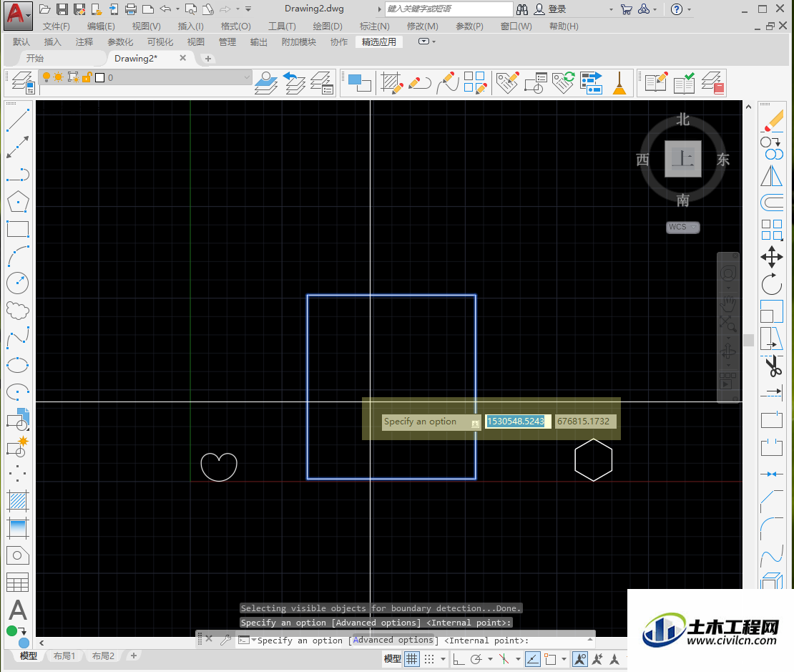Open the application menu A button
The image size is (794, 672).
pyautogui.click(x=18, y=16)
